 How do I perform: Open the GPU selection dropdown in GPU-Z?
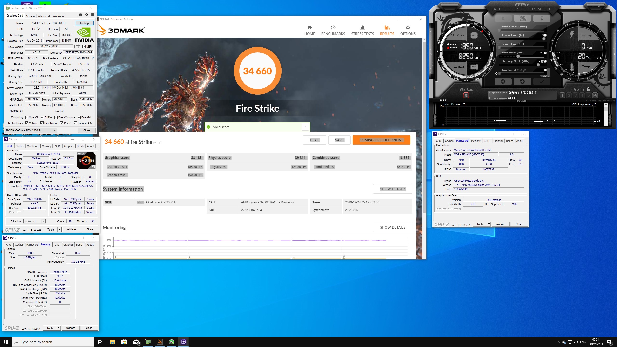pyautogui.click(x=31, y=130)
